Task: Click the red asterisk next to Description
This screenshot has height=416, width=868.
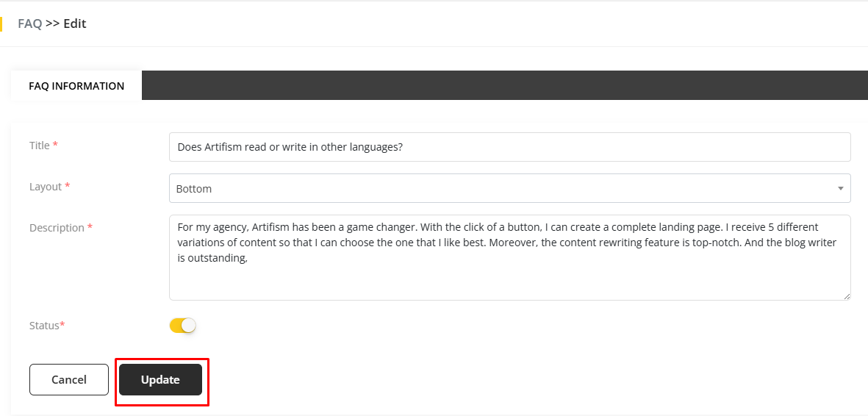Action: click(90, 228)
